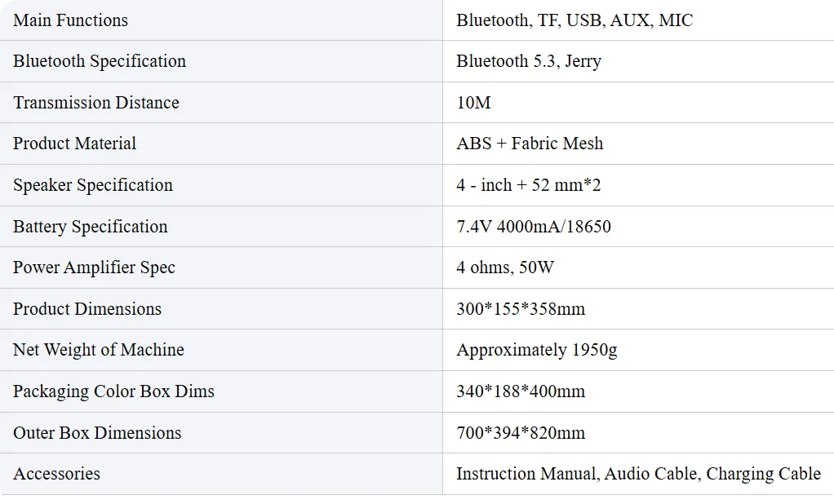Screen dimensions: 834x504
Task: Select the '7.4V 4000mA/18650' battery value
Action: point(534,227)
